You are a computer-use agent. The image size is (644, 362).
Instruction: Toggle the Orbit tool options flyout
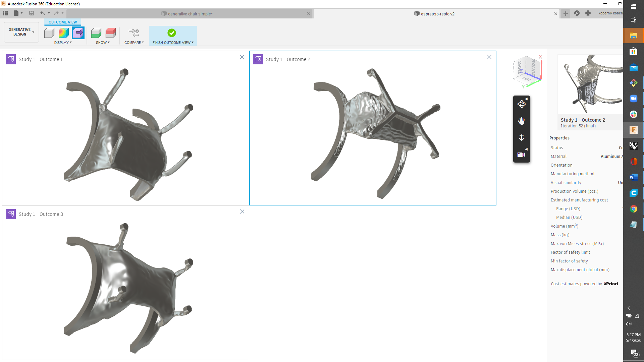[x=527, y=99]
